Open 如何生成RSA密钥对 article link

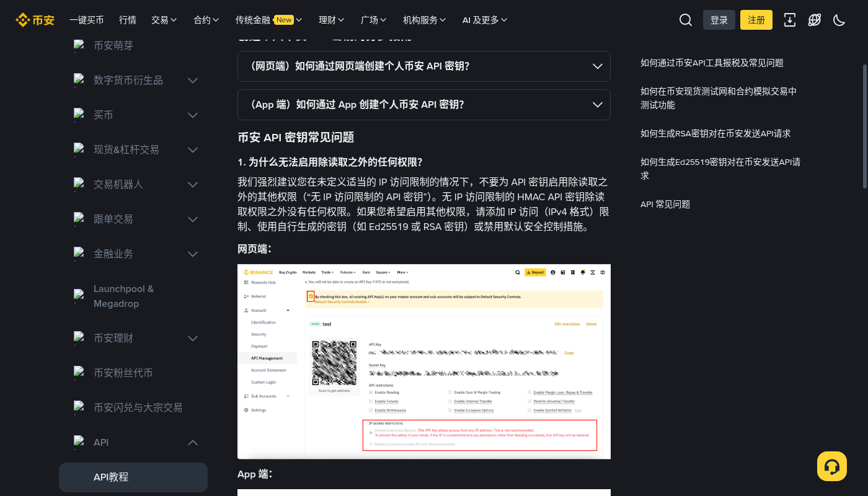pyautogui.click(x=715, y=133)
